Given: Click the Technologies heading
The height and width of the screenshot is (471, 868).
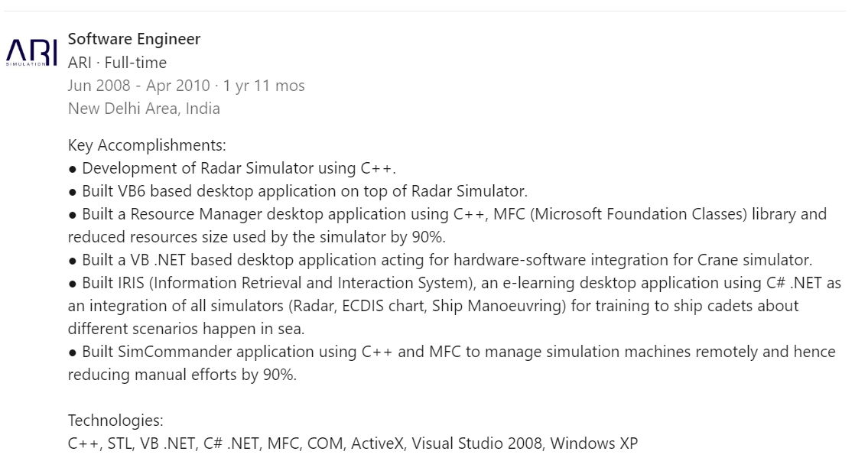Looking at the screenshot, I should 115,420.
